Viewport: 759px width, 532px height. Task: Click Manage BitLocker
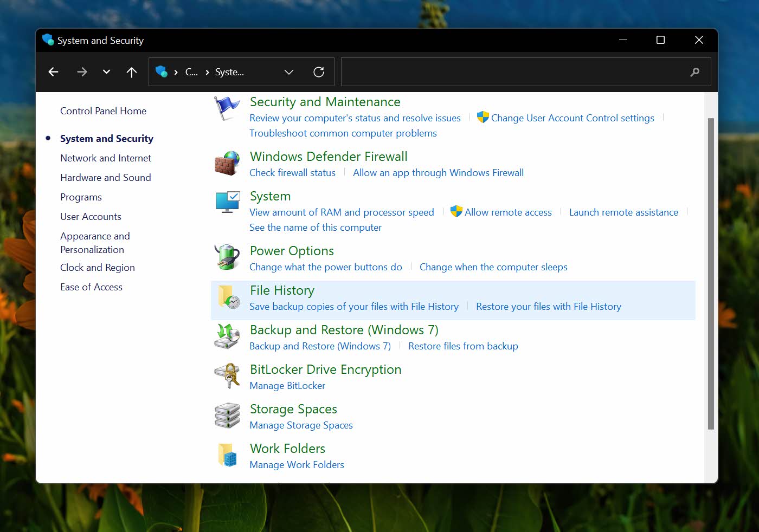[287, 386]
